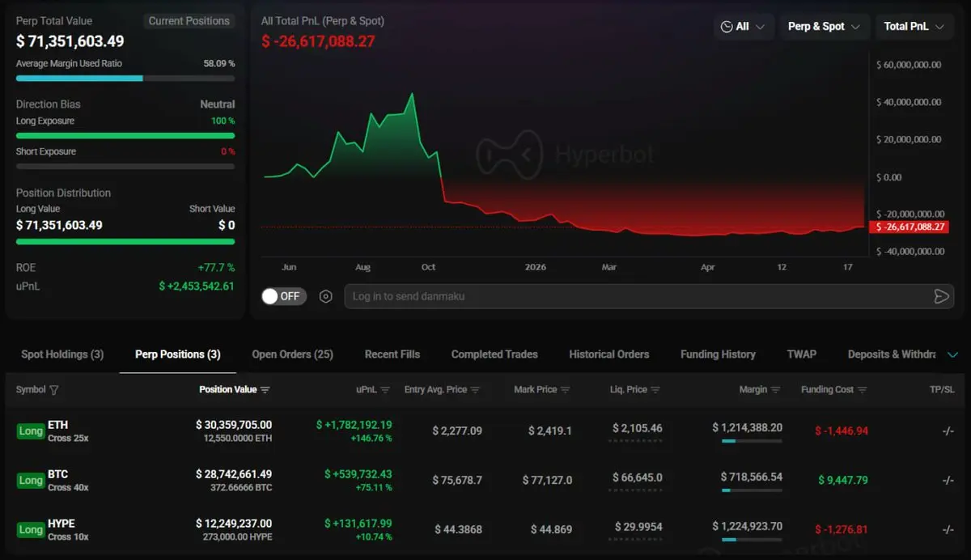Open the Open Orders (25) tab

[x=292, y=354]
